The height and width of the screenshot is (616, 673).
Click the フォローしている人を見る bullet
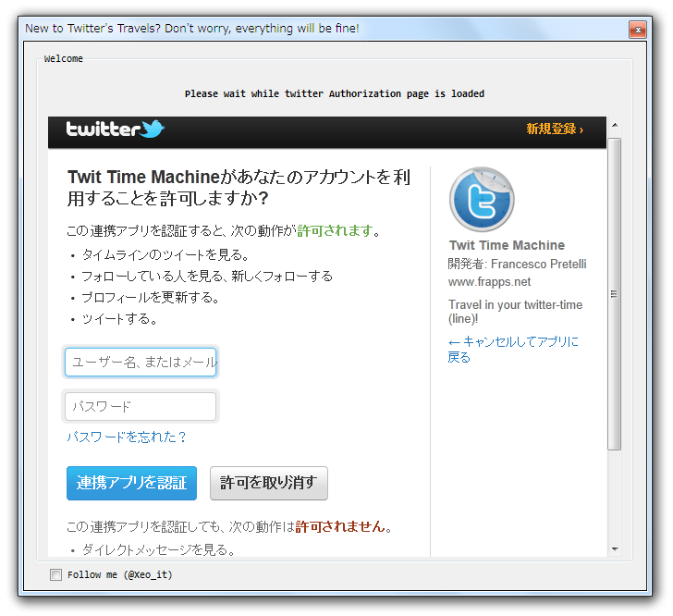coord(207,277)
